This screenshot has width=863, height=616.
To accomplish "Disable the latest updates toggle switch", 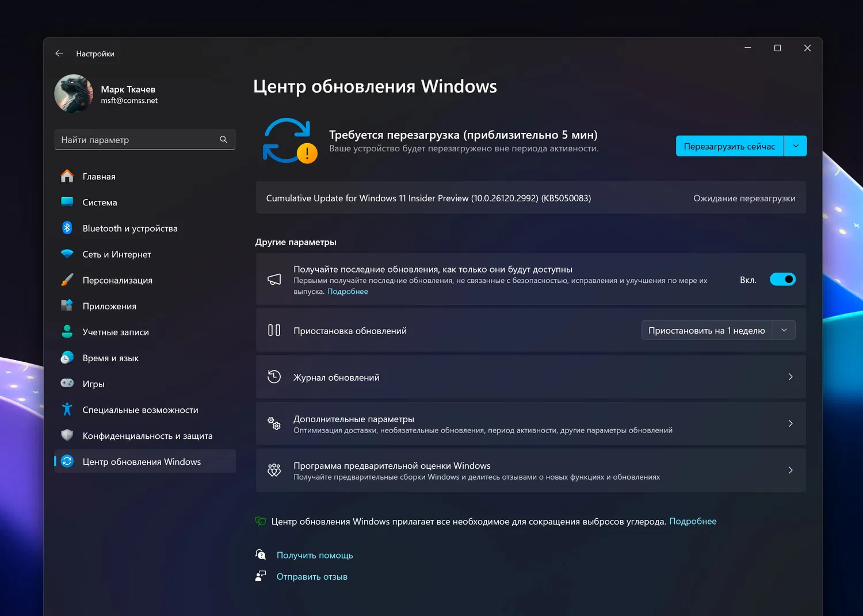I will coord(782,280).
